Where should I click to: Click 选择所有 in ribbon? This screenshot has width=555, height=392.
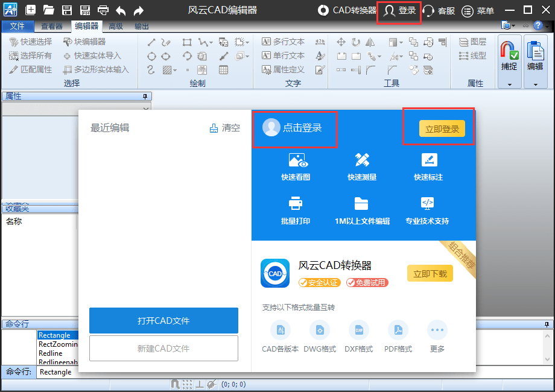point(30,55)
